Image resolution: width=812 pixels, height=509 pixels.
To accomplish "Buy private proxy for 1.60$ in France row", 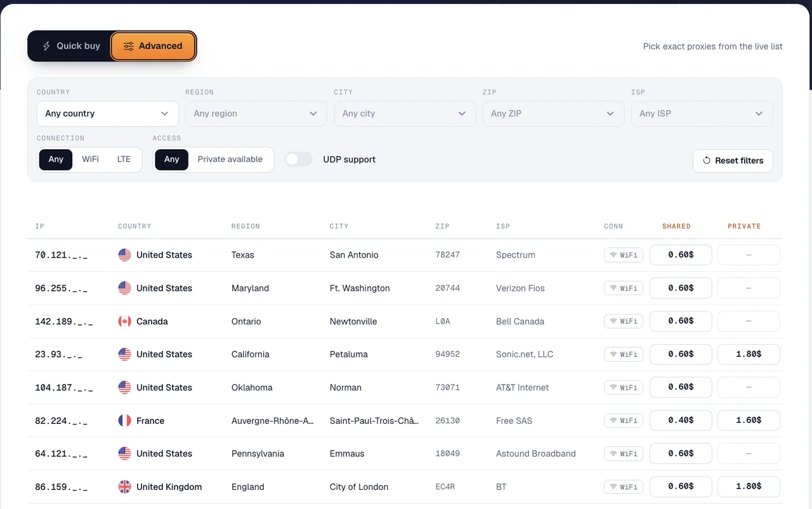I will (x=749, y=421).
